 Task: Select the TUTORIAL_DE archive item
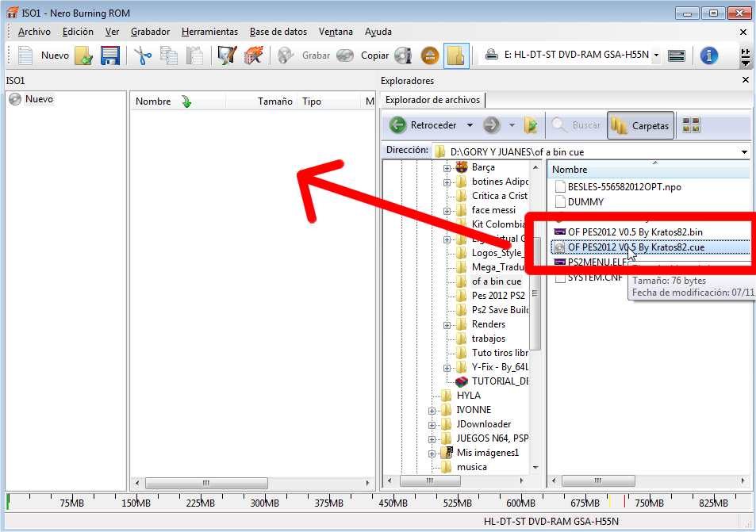[500, 381]
